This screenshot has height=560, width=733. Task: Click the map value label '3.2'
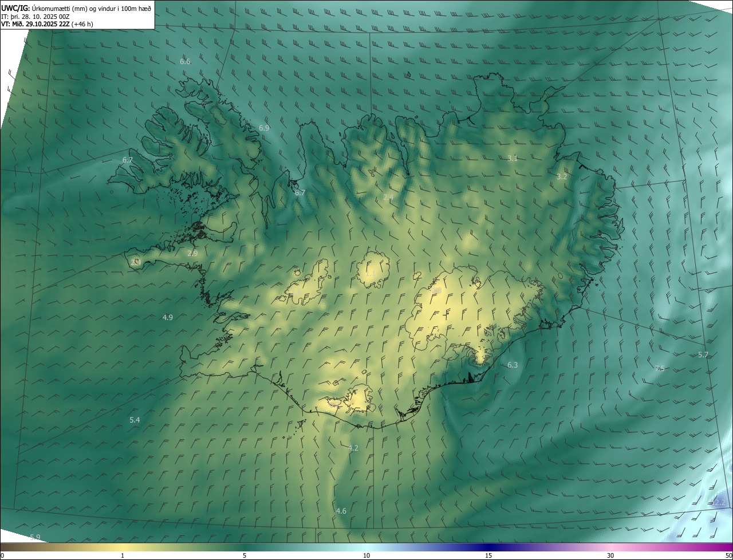(x=562, y=177)
